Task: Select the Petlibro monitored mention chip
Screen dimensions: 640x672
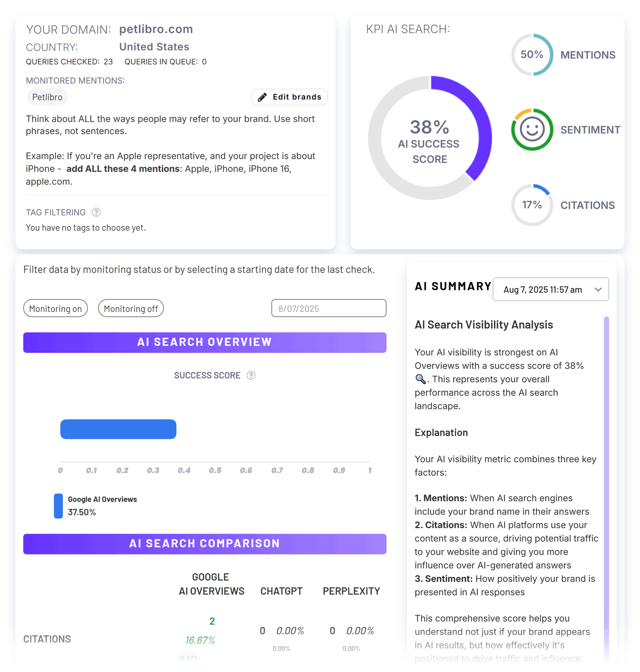Action: point(48,97)
